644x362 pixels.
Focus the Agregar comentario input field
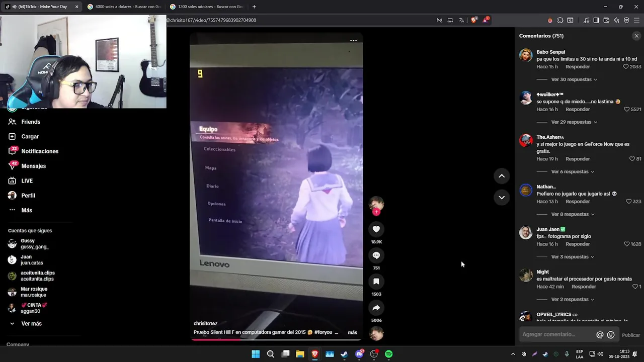point(557,334)
